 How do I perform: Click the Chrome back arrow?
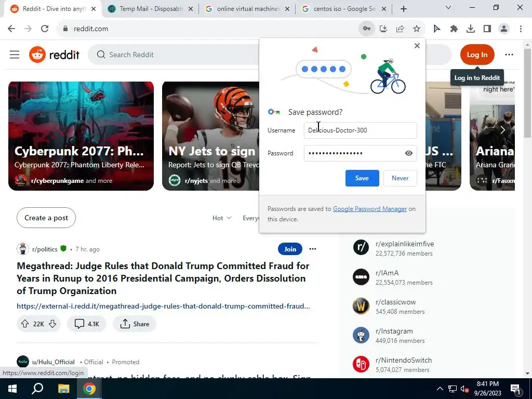point(11,29)
